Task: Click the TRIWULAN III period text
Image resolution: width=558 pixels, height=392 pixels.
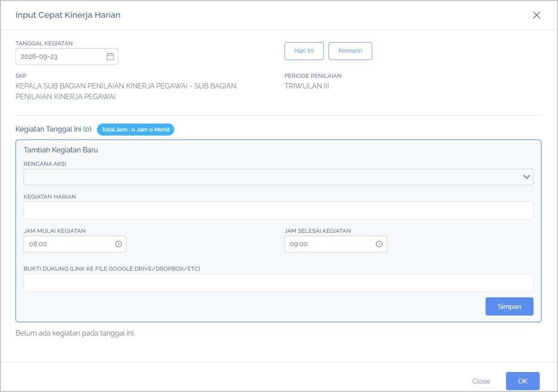Action: click(307, 86)
